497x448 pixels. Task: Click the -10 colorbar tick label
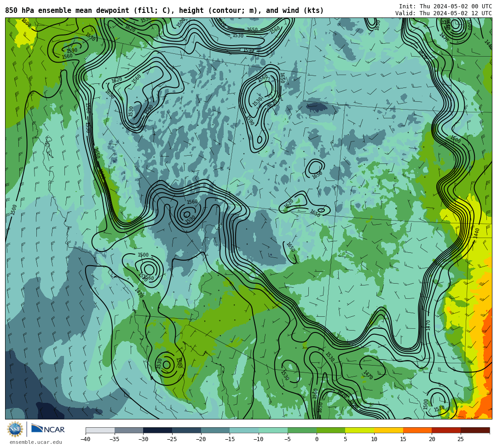(x=258, y=439)
